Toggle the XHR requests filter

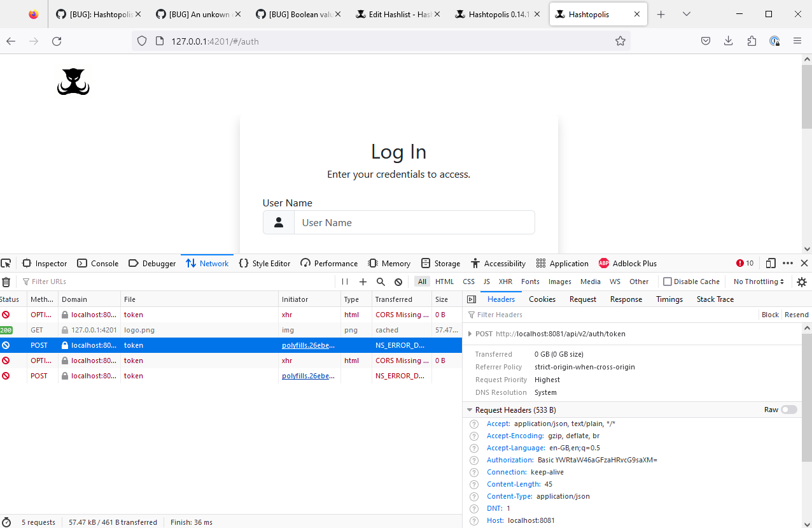[505, 282]
